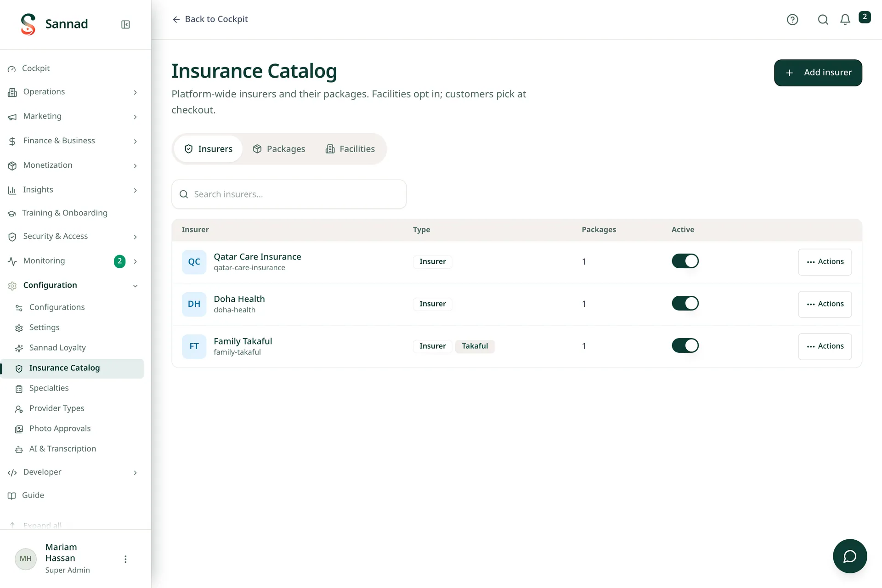The width and height of the screenshot is (882, 588).
Task: Open Actions for Doha Health
Action: (825, 304)
